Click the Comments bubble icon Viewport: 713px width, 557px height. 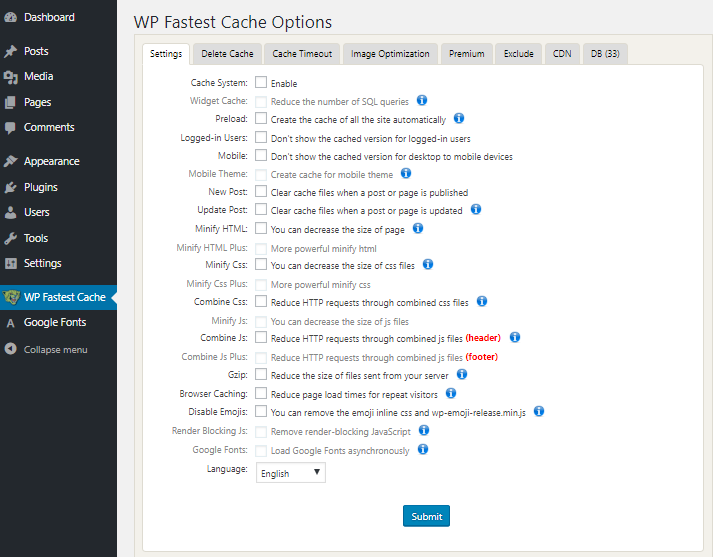pos(10,128)
